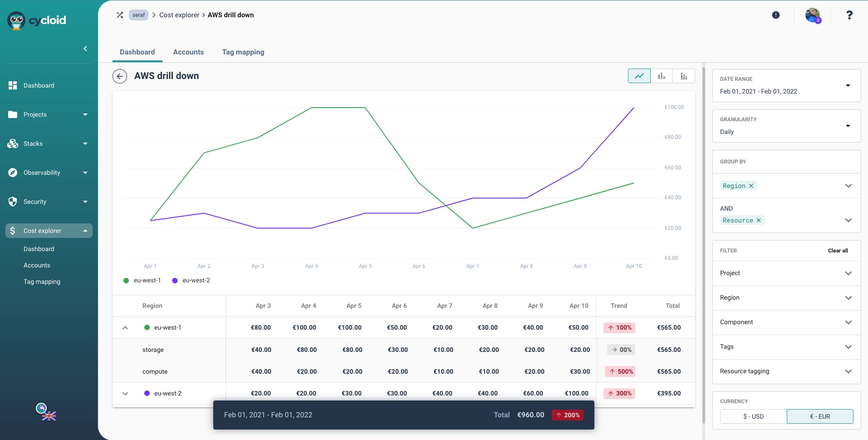Switch to line chart view

pyautogui.click(x=639, y=76)
